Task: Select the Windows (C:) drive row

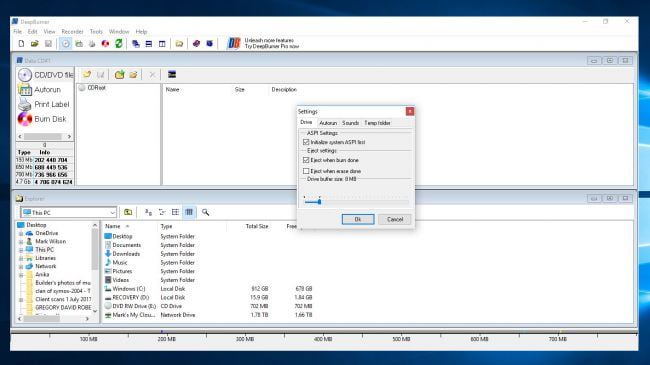Action: (x=209, y=289)
